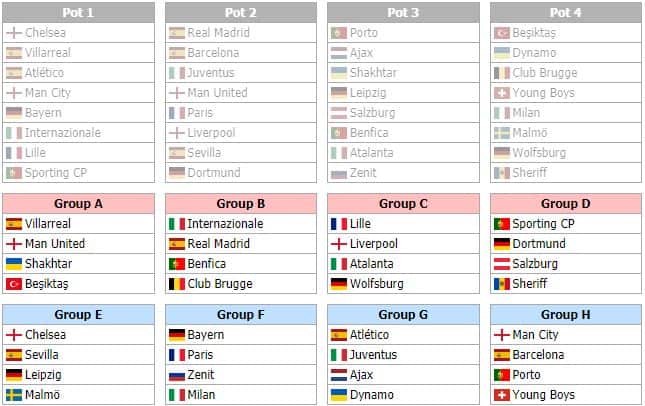
Task: Select the Pot 3 header
Action: point(404,12)
